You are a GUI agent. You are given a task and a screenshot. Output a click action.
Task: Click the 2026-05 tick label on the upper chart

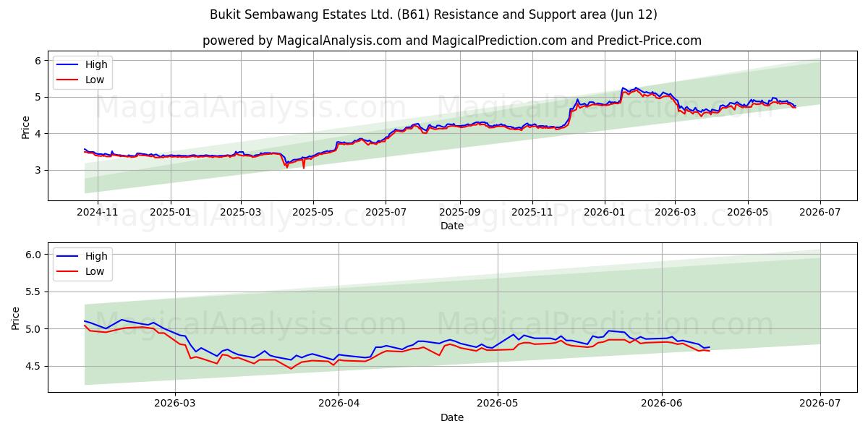coord(748,213)
